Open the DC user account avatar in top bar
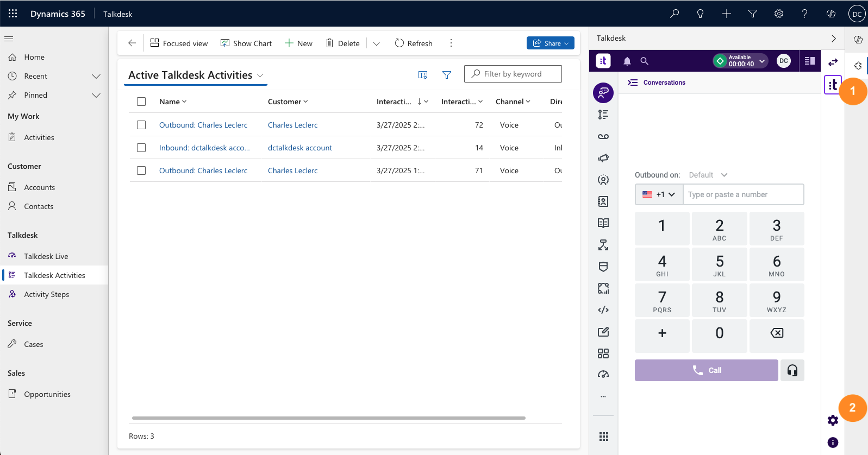 857,14
